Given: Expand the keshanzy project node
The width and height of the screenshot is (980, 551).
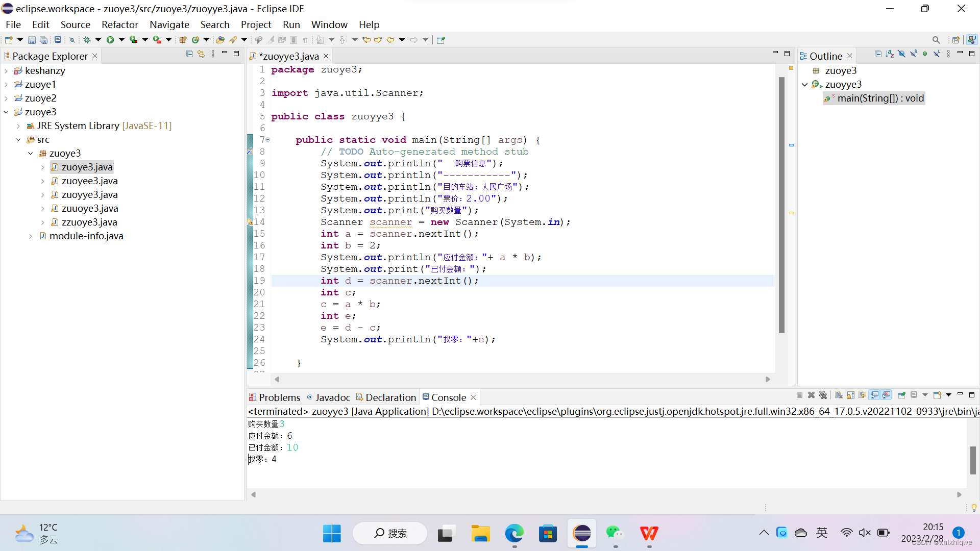Looking at the screenshot, I should coord(6,71).
